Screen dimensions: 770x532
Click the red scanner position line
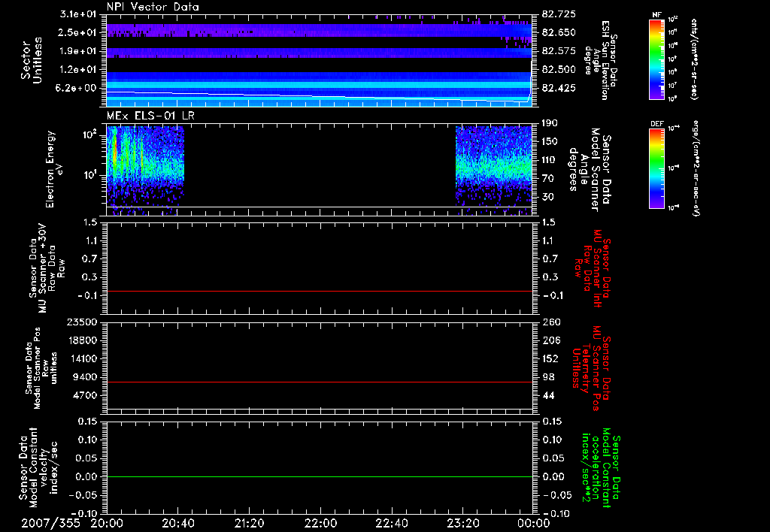[320, 382]
